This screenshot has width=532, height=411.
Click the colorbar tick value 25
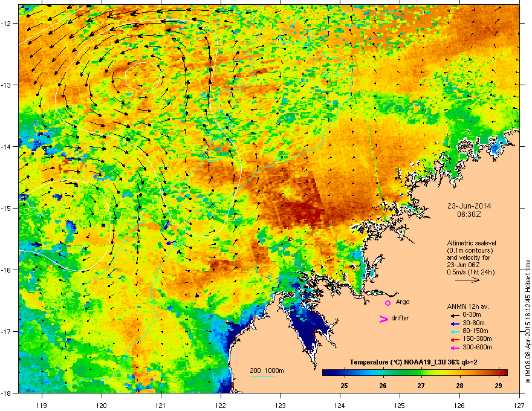pos(344,386)
